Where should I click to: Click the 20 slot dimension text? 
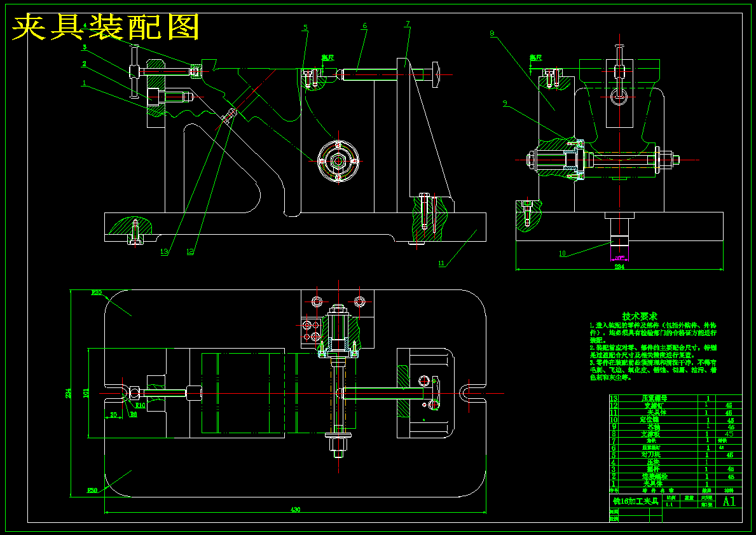click(113, 414)
